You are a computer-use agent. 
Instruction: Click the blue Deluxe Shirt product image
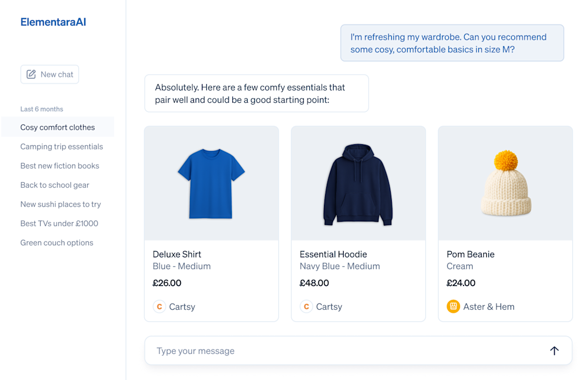211,184
